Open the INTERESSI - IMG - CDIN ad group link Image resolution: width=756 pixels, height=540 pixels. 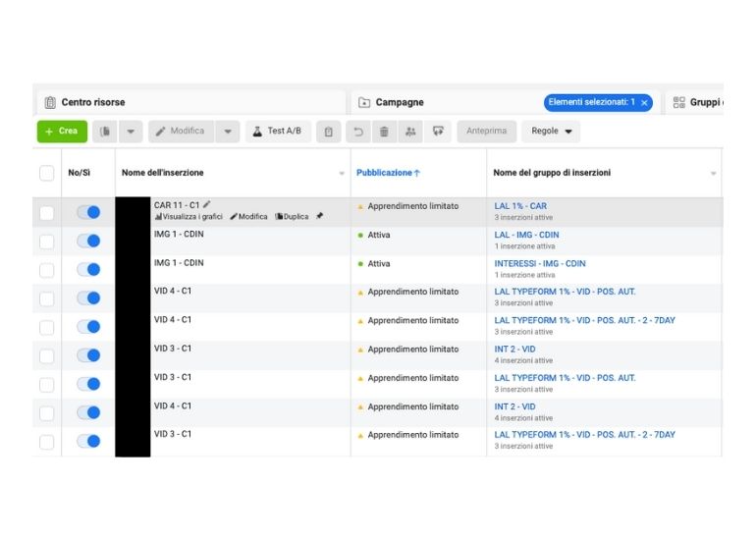[x=540, y=264]
